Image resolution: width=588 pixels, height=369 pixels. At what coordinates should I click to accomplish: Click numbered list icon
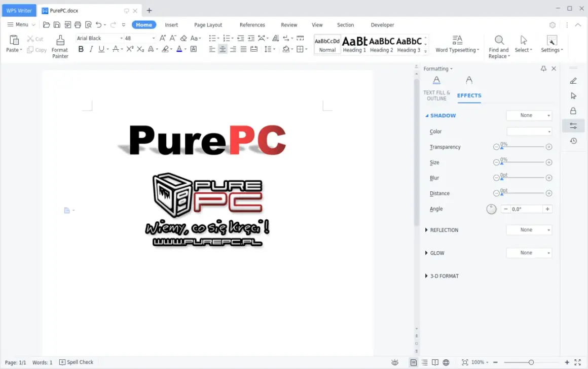coord(226,38)
